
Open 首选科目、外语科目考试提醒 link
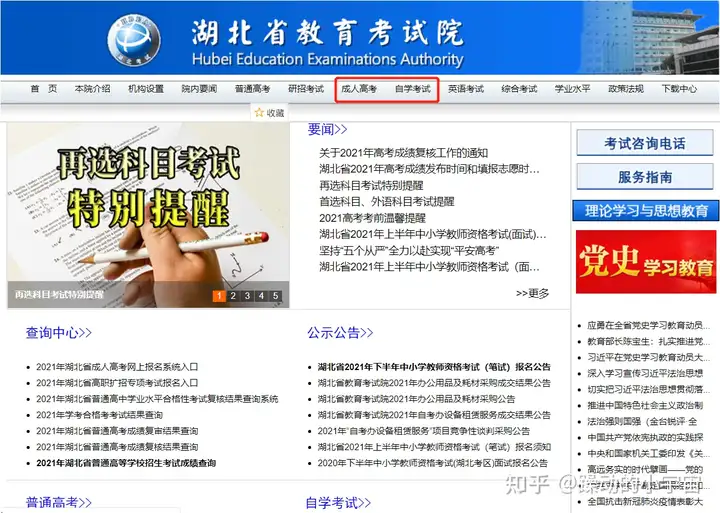click(387, 202)
